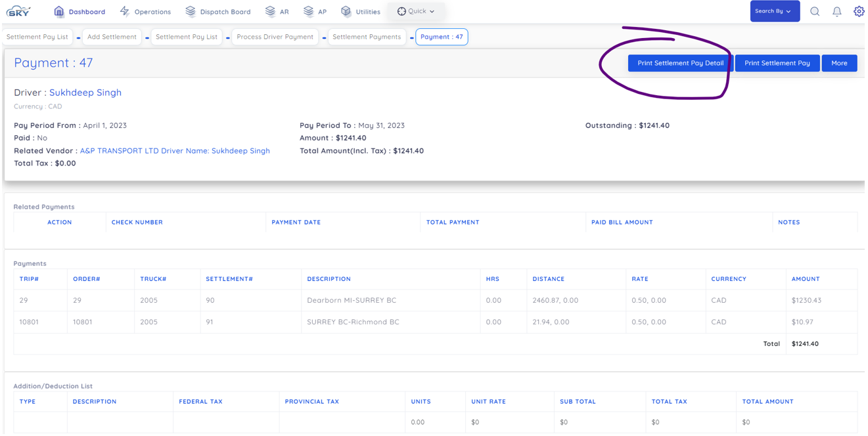This screenshot has height=436, width=868.
Task: Expand the Quick dropdown menu
Action: 416,11
